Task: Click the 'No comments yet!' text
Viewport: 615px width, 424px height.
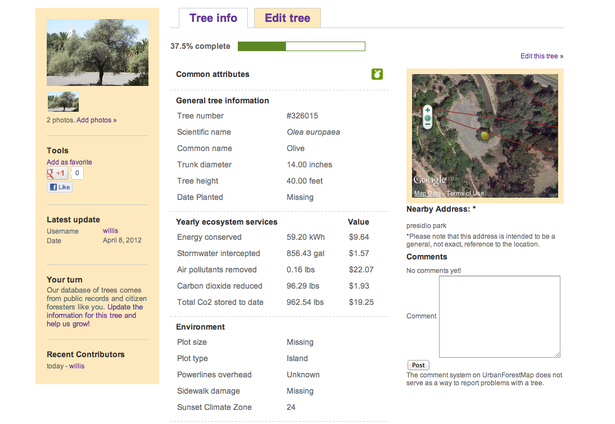Action: pyautogui.click(x=433, y=271)
